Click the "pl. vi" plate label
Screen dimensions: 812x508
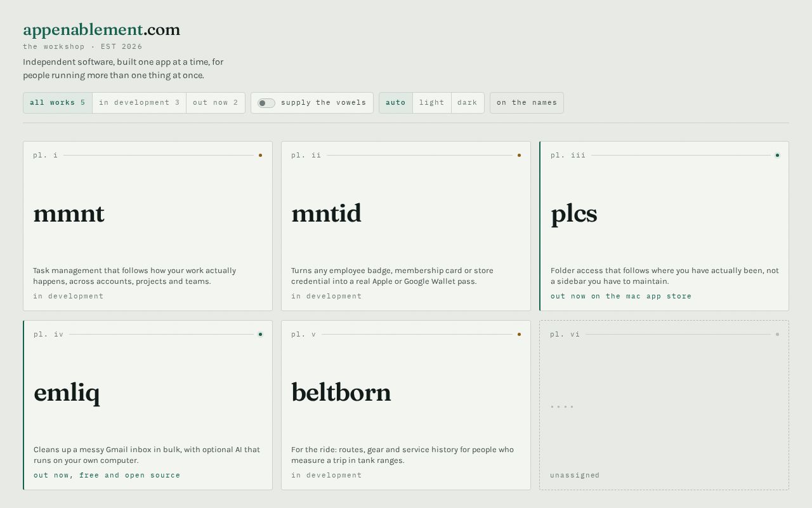coord(565,334)
